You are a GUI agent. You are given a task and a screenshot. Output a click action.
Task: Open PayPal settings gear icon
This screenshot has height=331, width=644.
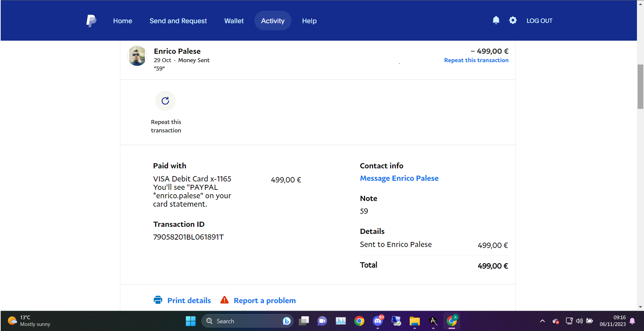(x=513, y=20)
